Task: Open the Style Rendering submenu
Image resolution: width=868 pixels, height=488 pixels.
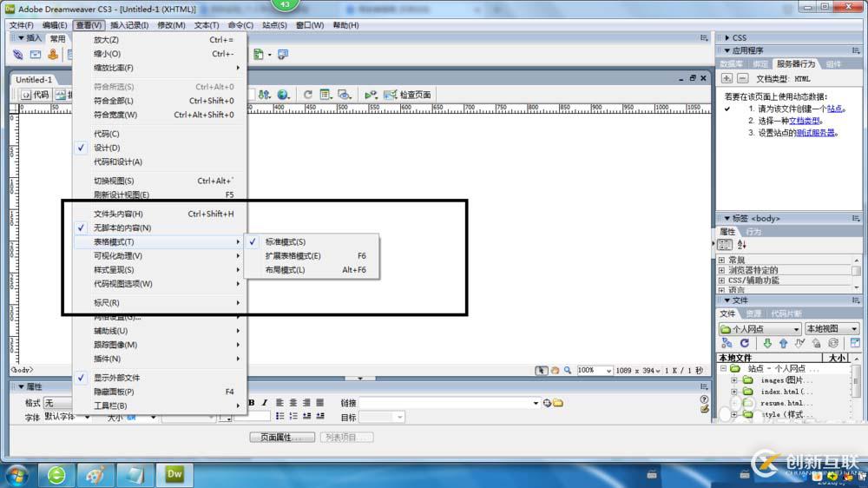Action: (160, 270)
